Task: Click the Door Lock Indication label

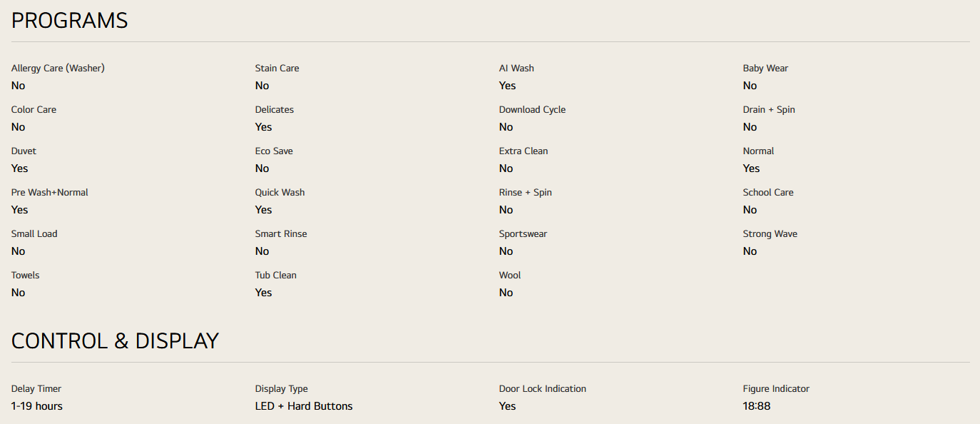Action: [543, 389]
